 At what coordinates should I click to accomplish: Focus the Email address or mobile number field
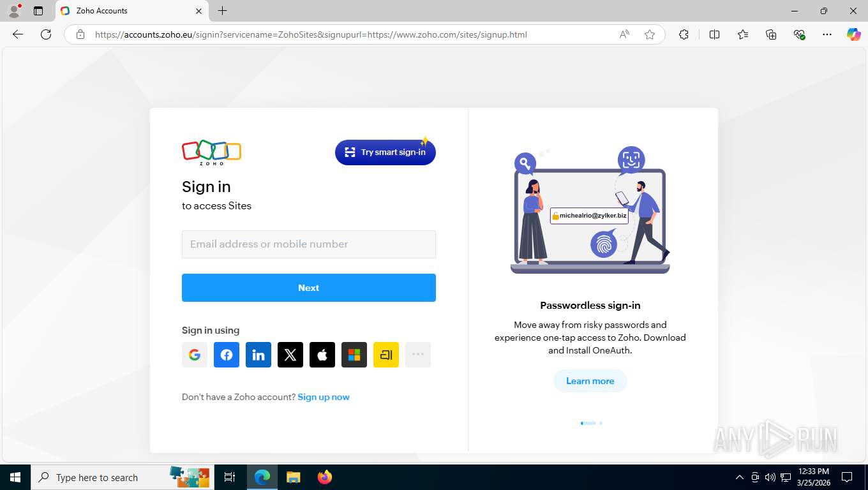tap(309, 244)
